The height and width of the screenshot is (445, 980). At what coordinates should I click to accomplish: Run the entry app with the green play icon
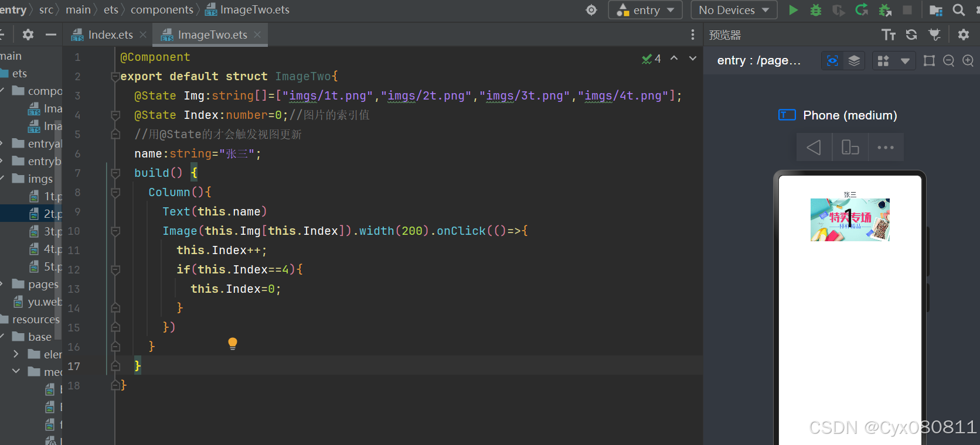[x=793, y=10]
